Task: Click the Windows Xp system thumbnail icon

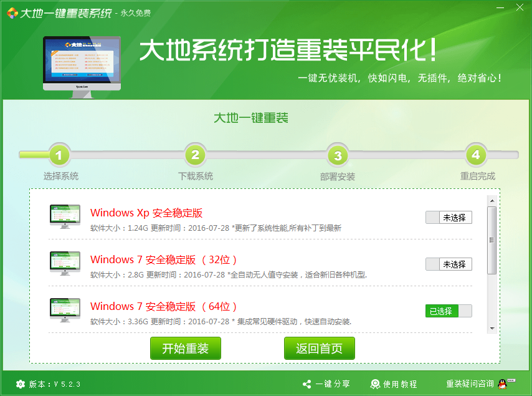Action: 65,216
